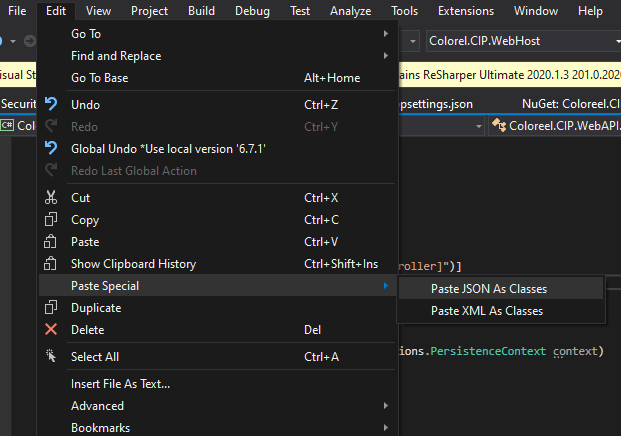Switch to the appsettings.json tab
This screenshot has width=621, height=436.
tap(436, 104)
